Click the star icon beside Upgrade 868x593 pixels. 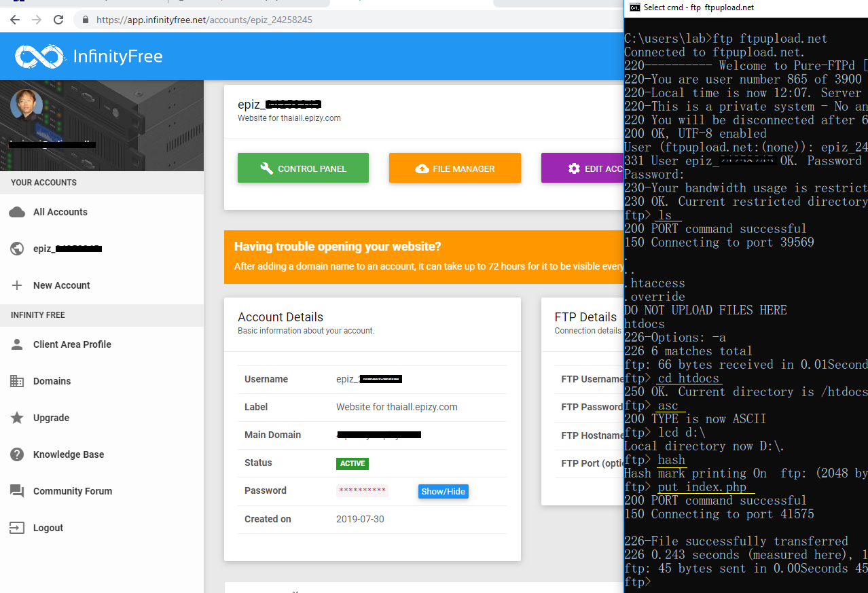pyautogui.click(x=17, y=418)
